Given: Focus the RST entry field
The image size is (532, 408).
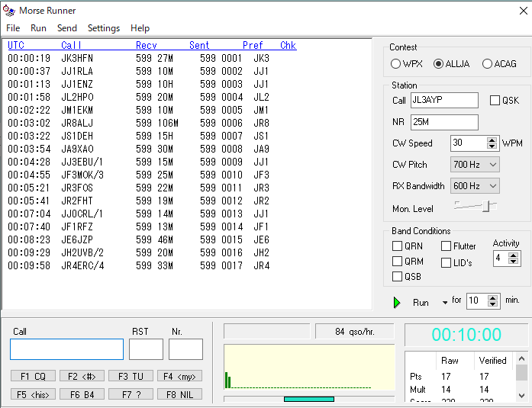Looking at the screenshot, I should 146,349.
